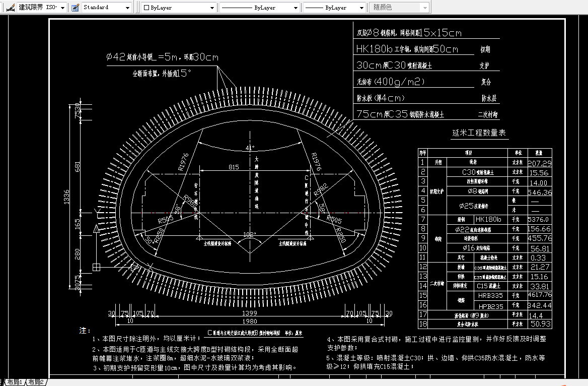Select the 56.81 quantity cell

(x=540, y=248)
